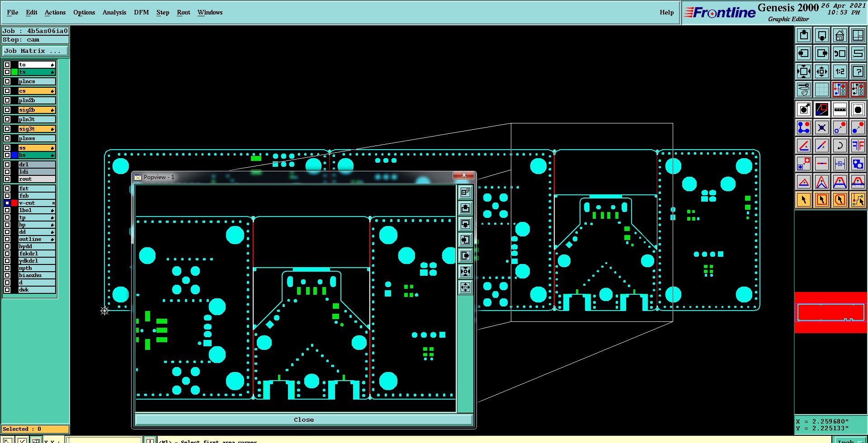Open the Actions menu
This screenshot has width=868, height=443.
pos(55,12)
